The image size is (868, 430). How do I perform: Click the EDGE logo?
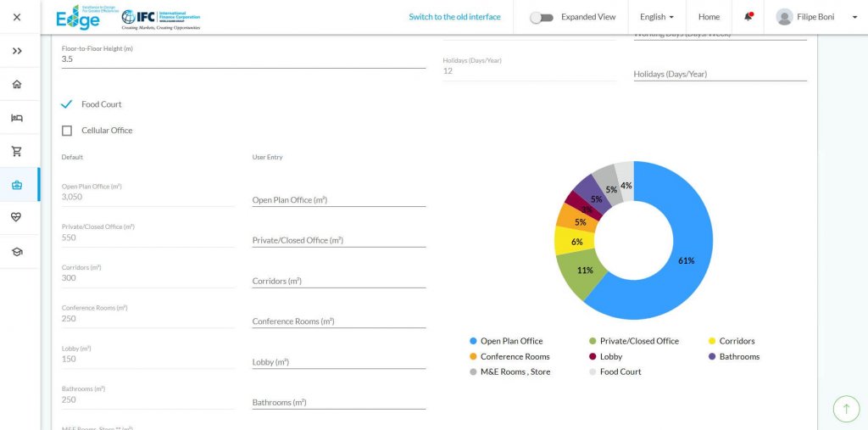pos(78,17)
